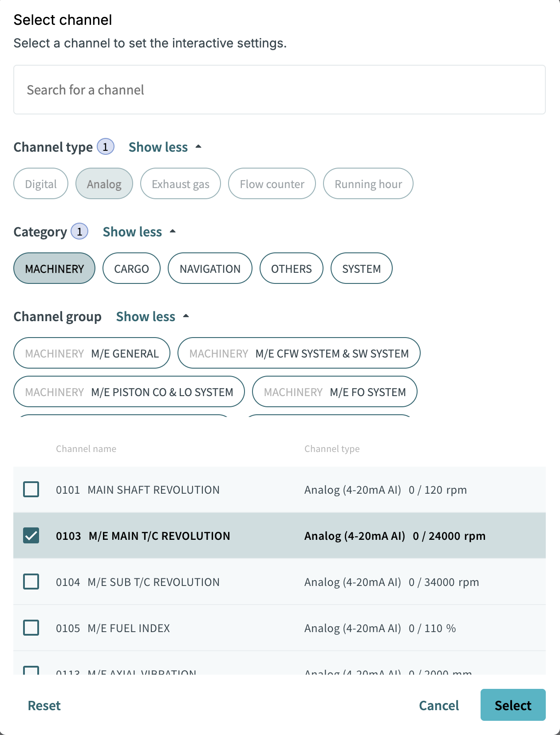Collapse the Category filter with Show less
Image resolution: width=560 pixels, height=735 pixels.
click(139, 232)
